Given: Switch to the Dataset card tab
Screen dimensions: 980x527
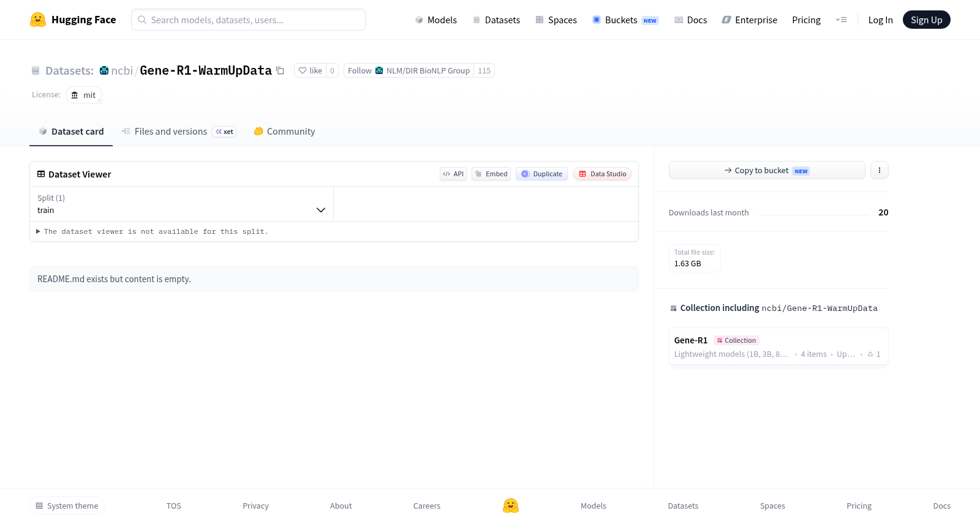Looking at the screenshot, I should coord(71,132).
